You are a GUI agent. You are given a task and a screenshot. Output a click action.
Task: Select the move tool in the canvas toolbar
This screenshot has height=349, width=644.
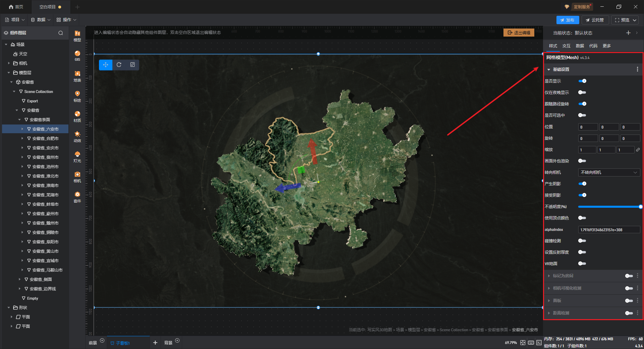[x=106, y=65]
